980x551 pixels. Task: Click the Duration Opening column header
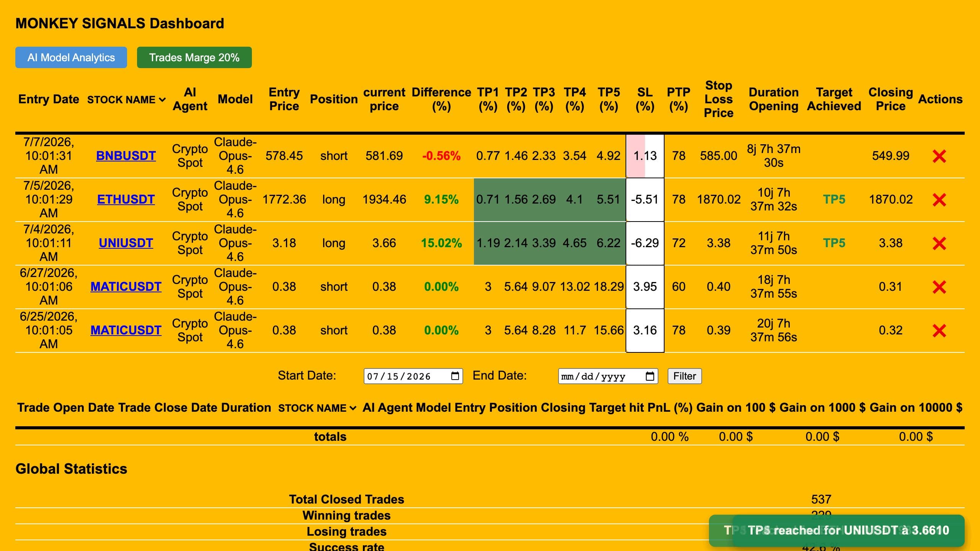point(774,99)
